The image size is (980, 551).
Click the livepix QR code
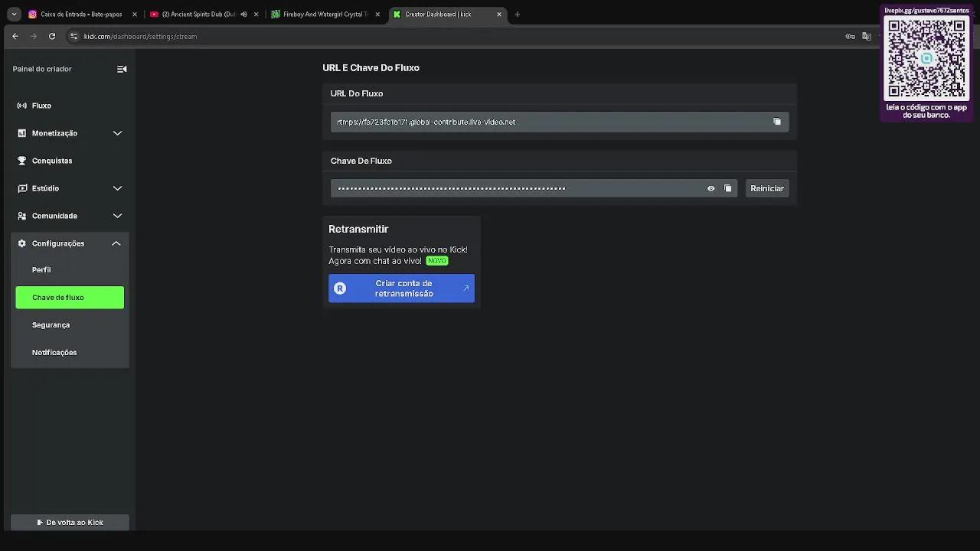point(926,57)
